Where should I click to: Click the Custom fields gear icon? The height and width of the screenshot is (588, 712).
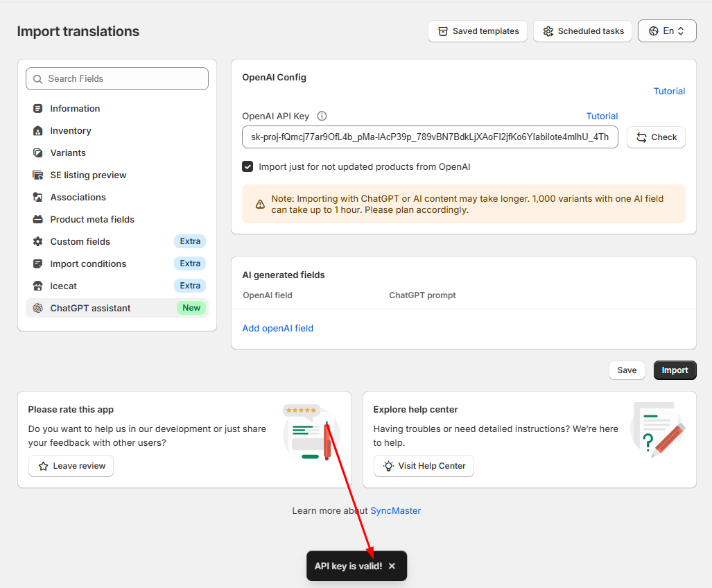37,241
